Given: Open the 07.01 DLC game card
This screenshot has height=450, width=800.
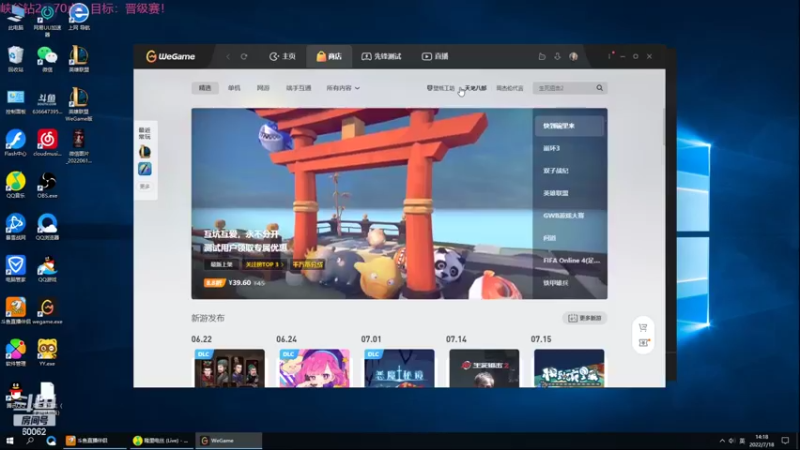Looking at the screenshot, I should [399, 368].
